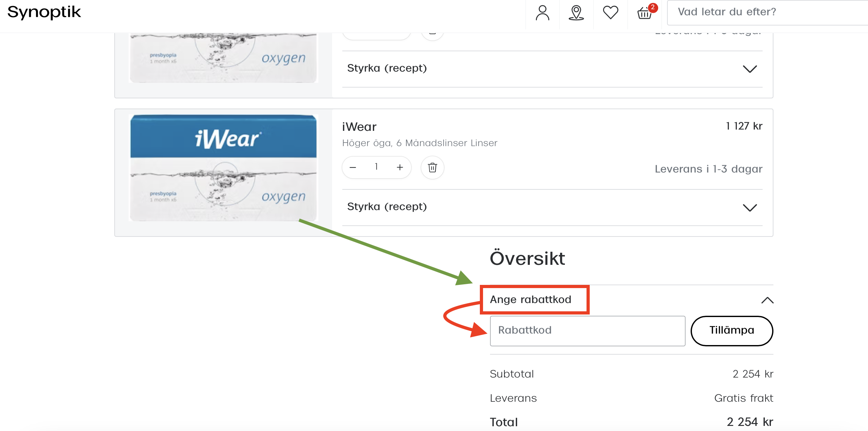Expand Styrka (recept) under Höger öga iWear

point(552,207)
